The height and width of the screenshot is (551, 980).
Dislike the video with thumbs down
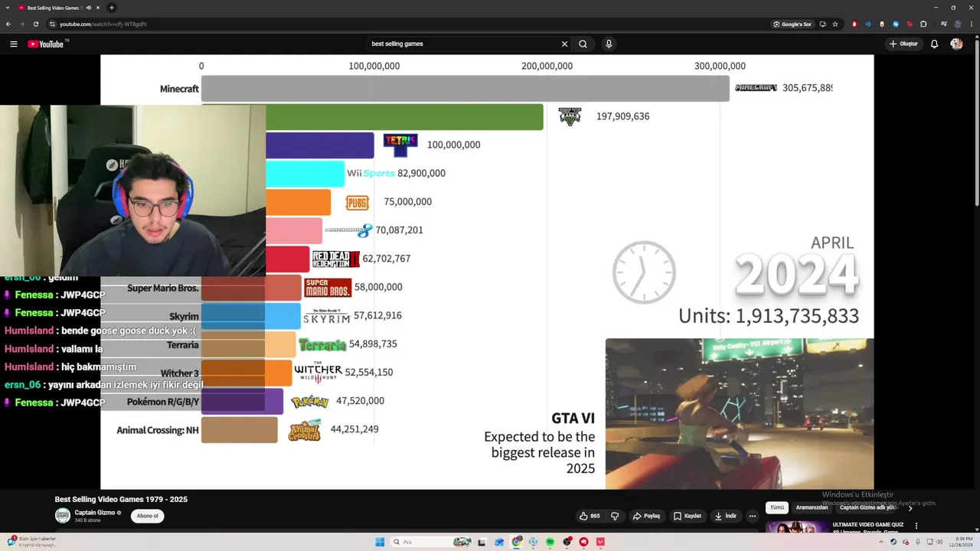(x=615, y=516)
